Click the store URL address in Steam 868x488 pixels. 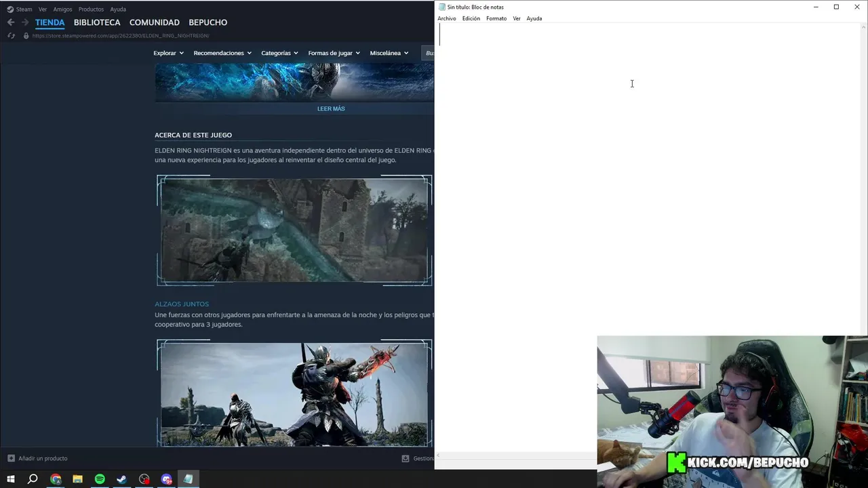click(121, 35)
